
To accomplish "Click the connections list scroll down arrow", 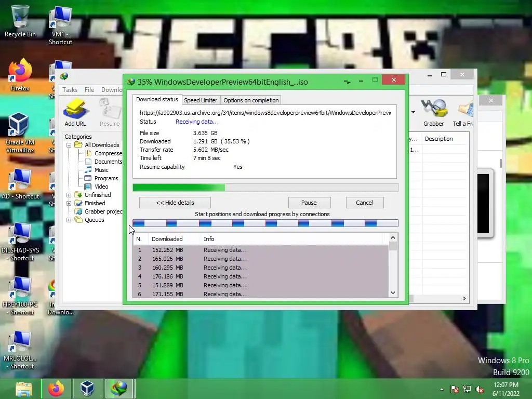I will point(393,293).
